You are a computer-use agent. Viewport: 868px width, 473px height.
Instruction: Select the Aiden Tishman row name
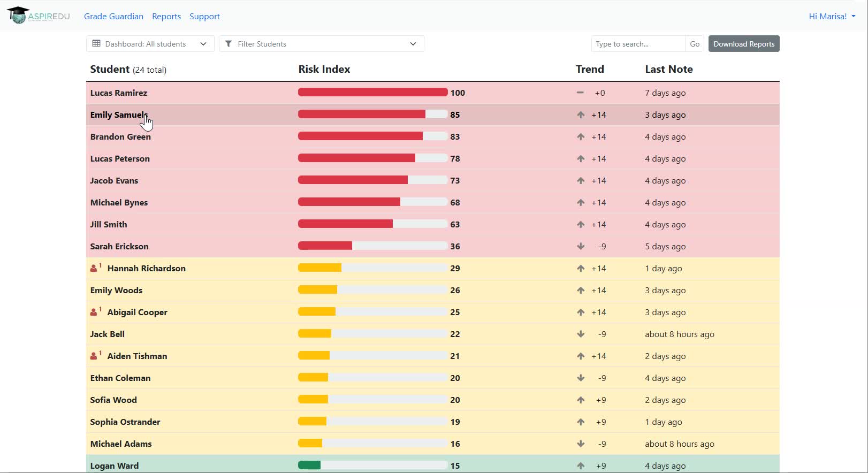[x=137, y=356]
